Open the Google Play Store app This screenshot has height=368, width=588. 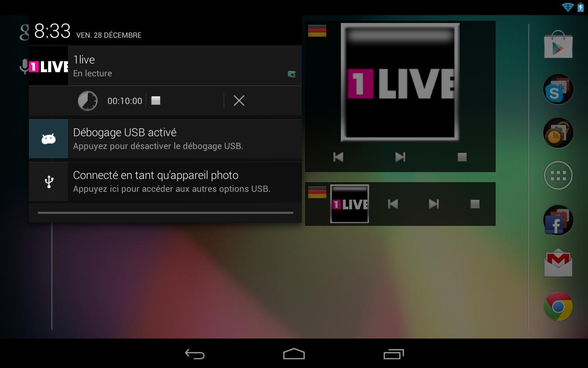pyautogui.click(x=558, y=44)
